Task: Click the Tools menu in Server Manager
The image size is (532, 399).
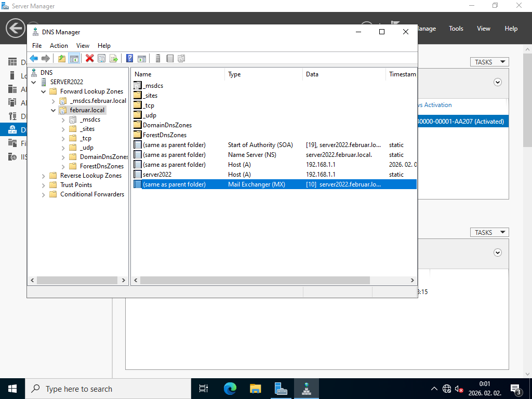Action: 456,29
